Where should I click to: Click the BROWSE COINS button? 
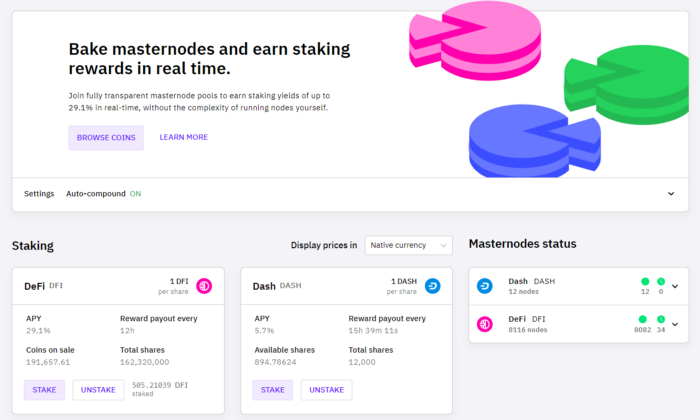pos(106,137)
